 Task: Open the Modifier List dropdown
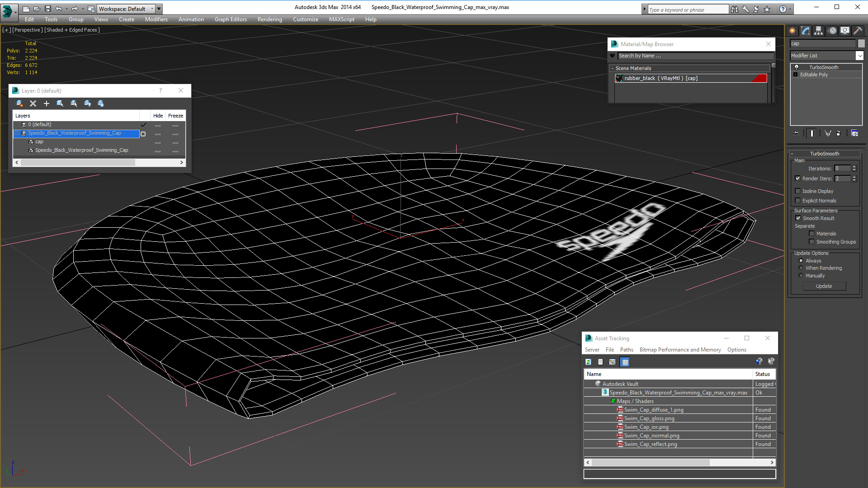pos(859,56)
